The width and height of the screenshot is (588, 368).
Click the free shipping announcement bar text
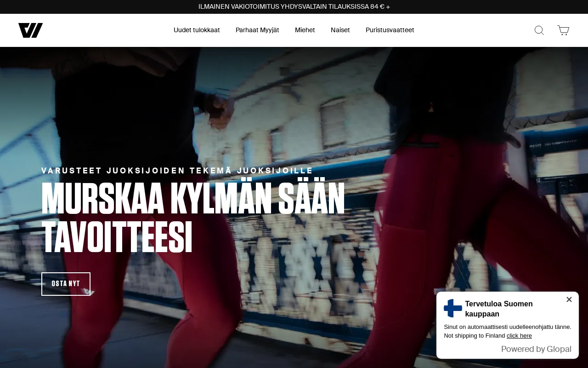pos(294,7)
